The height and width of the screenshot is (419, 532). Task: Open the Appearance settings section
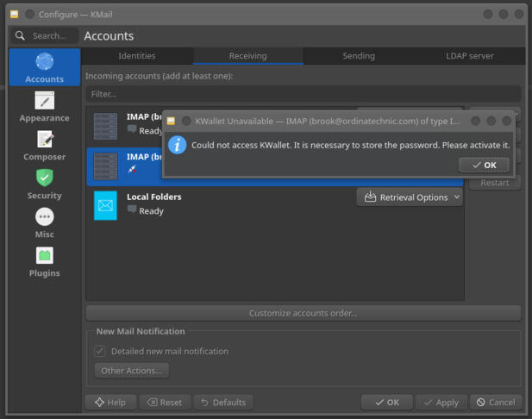tap(45, 107)
